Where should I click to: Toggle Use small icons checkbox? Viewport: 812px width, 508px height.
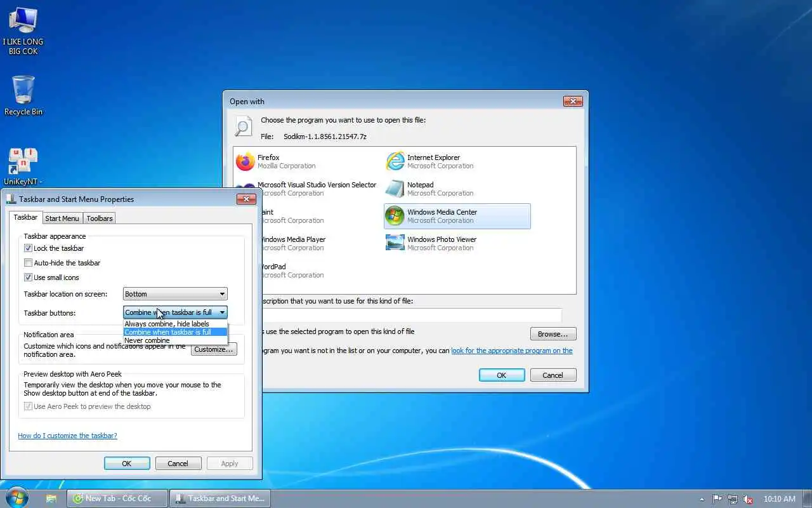coord(28,277)
